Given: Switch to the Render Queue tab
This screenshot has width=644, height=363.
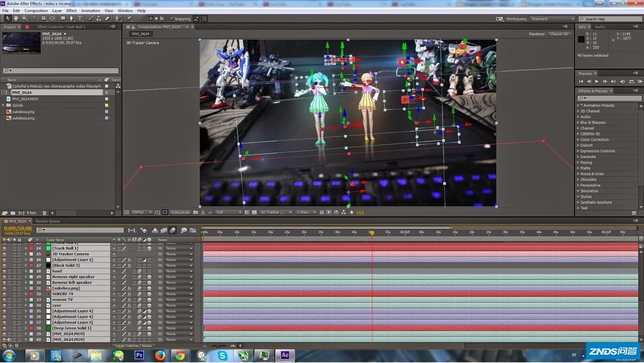Looking at the screenshot, I should click(47, 221).
